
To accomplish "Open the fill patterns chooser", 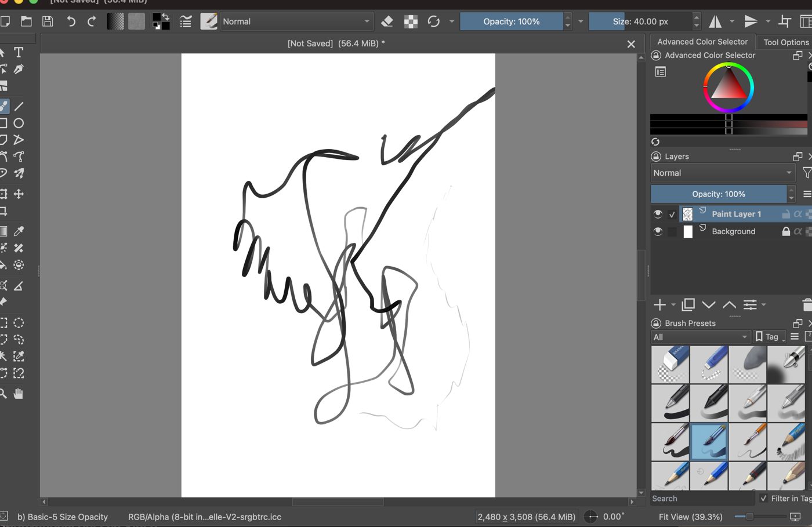I will [136, 21].
